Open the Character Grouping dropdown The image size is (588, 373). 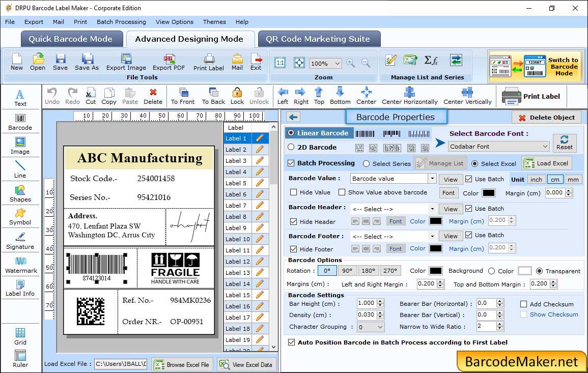370,327
